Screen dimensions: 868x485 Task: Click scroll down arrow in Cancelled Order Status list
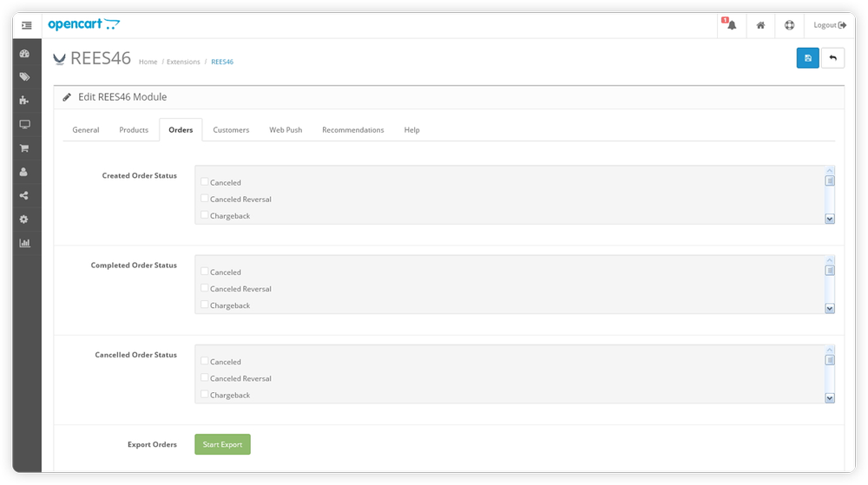pos(829,398)
